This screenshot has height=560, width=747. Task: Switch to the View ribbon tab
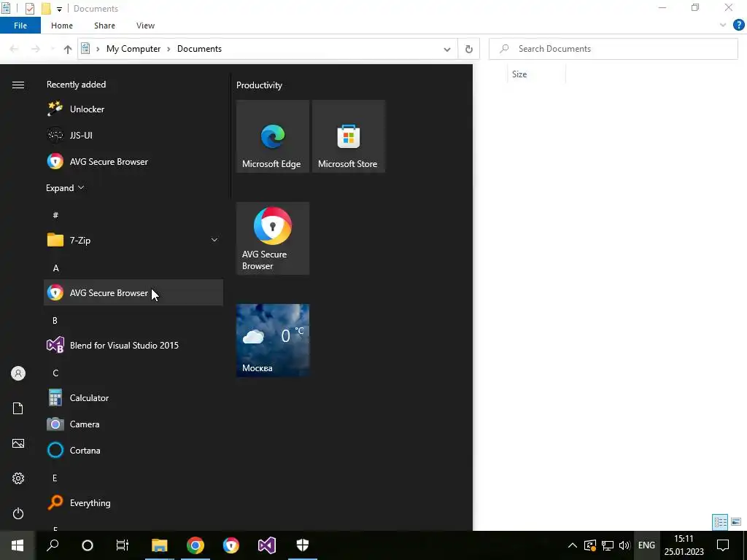click(145, 26)
